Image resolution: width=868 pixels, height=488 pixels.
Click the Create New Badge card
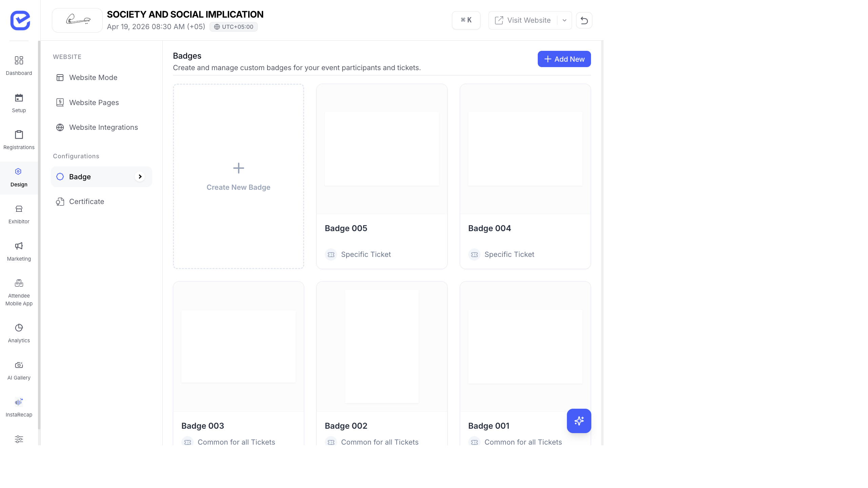[238, 177]
